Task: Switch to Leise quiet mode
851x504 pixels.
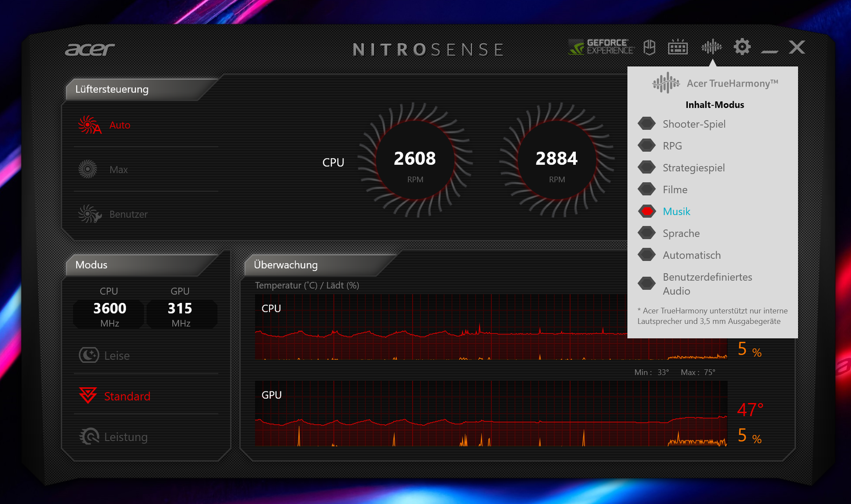Action: [116, 356]
